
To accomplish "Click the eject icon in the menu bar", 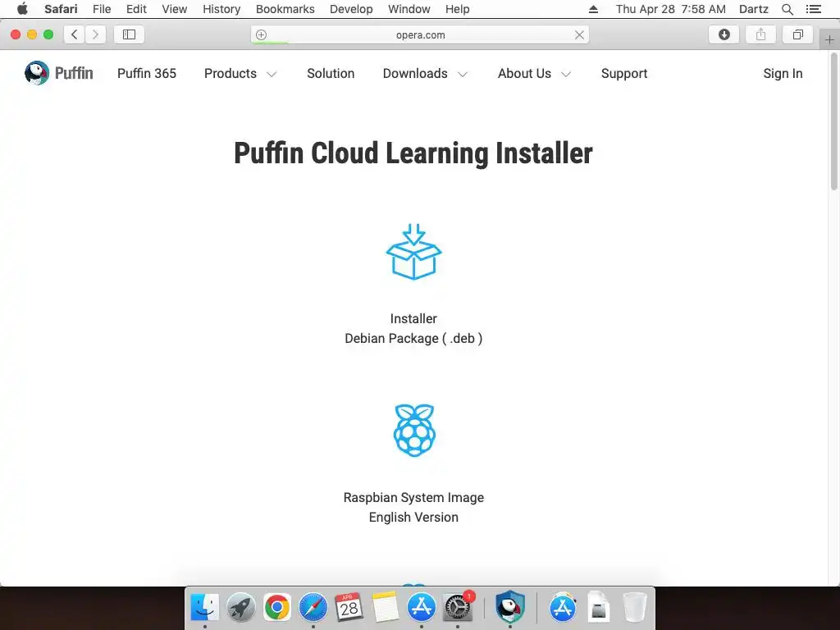I will coord(593,9).
